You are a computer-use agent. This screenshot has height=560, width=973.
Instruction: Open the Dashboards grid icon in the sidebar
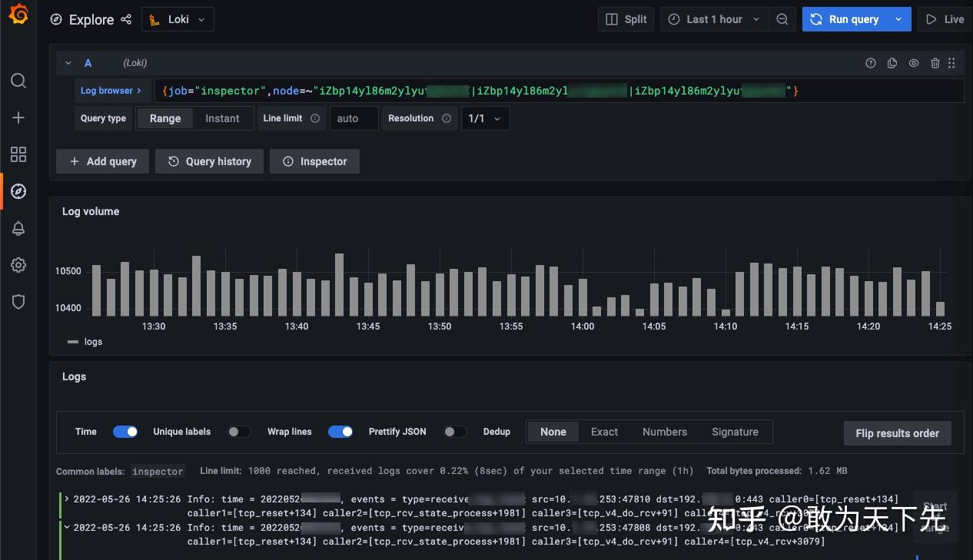click(x=18, y=154)
